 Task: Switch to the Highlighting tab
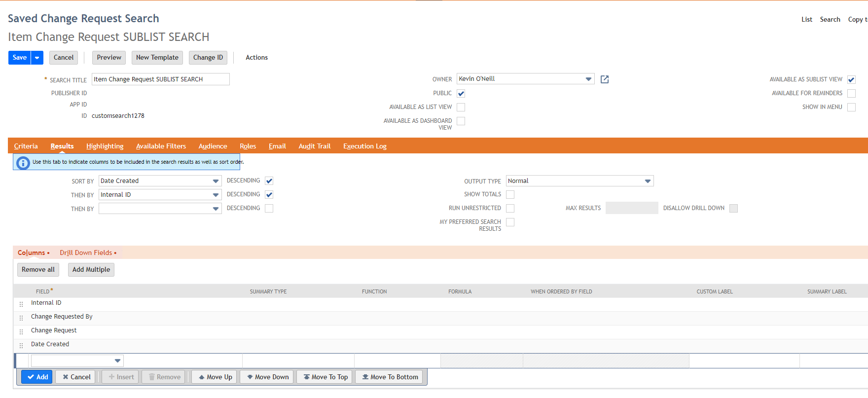click(105, 146)
